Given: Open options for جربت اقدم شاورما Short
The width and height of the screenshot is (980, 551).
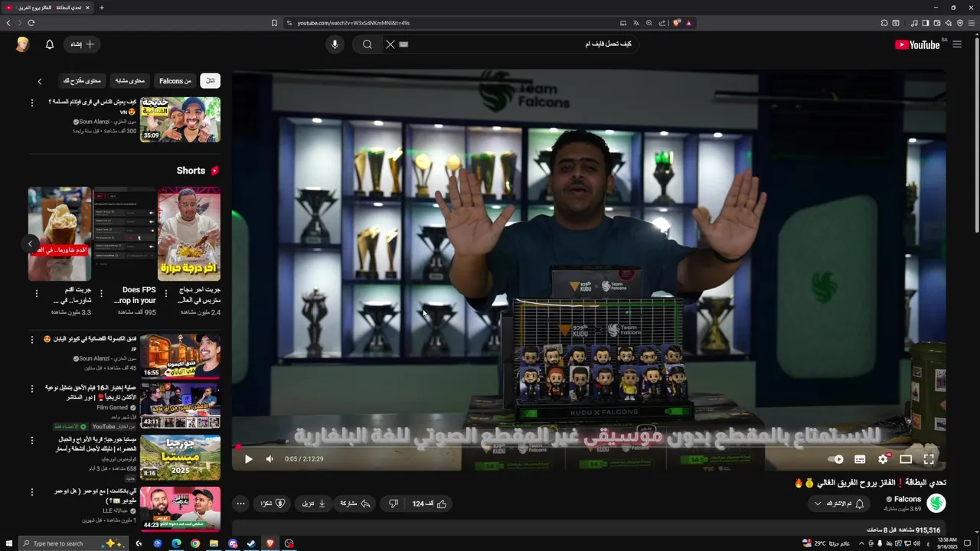Looking at the screenshot, I should tap(36, 294).
